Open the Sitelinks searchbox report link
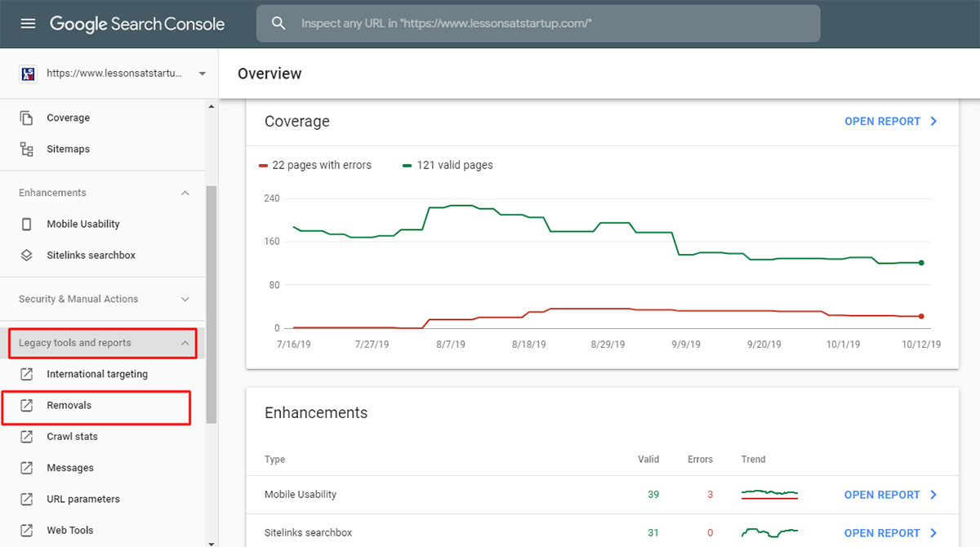 [x=890, y=533]
